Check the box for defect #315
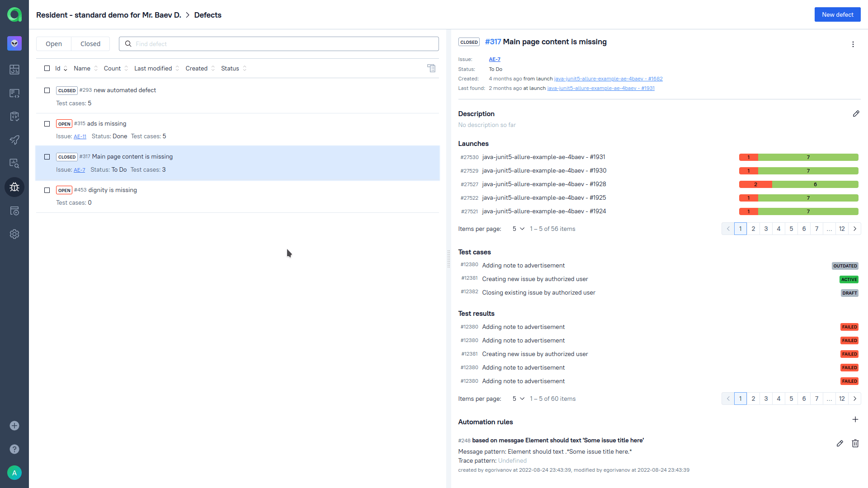Viewport: 868px width, 488px height. click(x=47, y=124)
